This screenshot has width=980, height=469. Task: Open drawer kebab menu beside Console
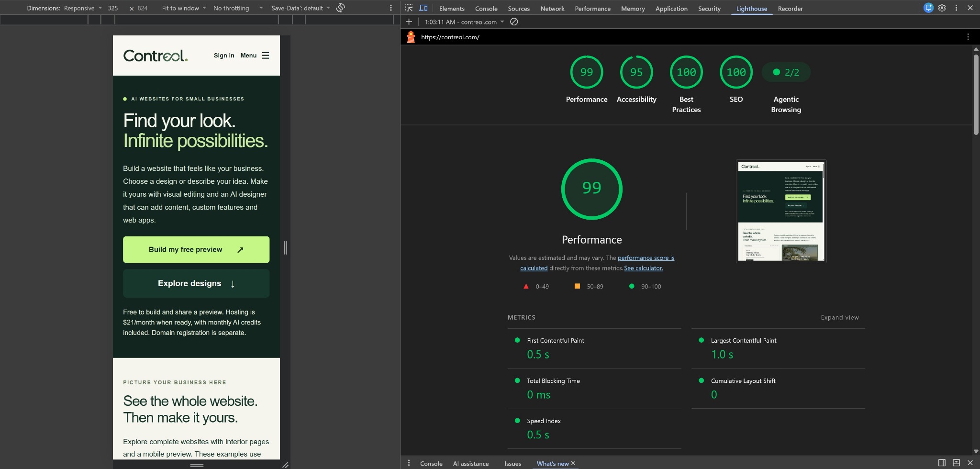[x=409, y=463]
